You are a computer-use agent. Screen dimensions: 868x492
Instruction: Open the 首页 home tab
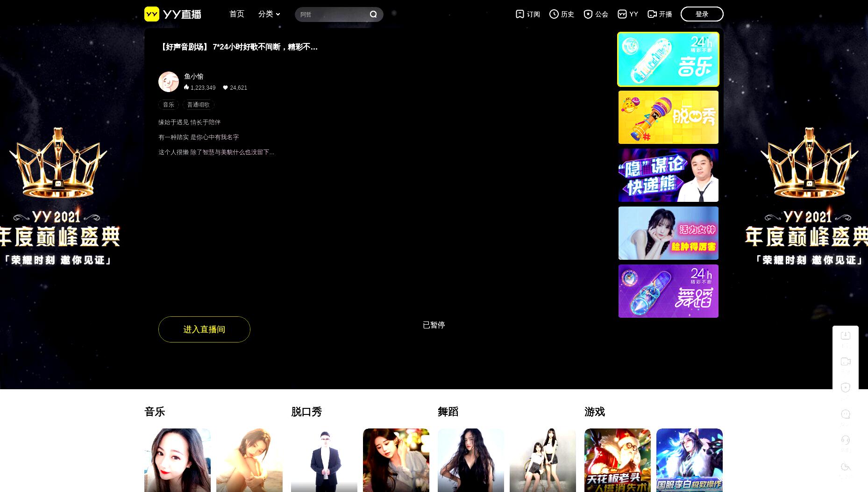click(237, 14)
